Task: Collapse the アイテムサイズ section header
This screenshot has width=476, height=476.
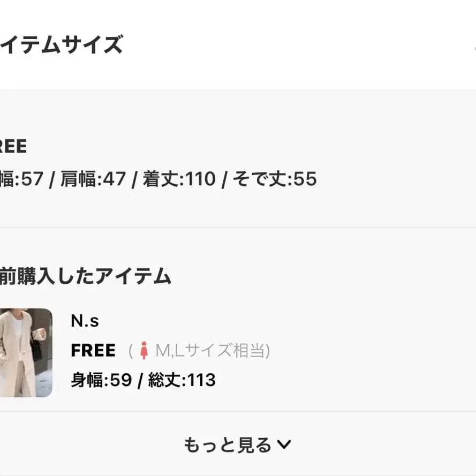Action: click(x=62, y=45)
